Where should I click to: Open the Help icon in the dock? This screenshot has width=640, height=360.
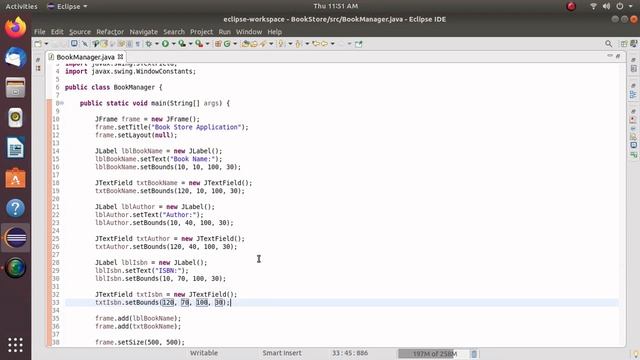point(16,208)
